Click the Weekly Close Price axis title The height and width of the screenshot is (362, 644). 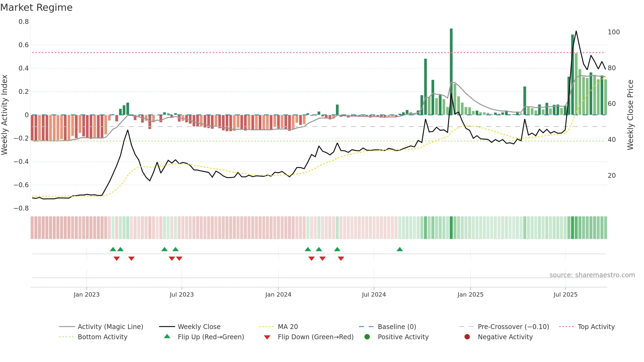pyautogui.click(x=630, y=115)
